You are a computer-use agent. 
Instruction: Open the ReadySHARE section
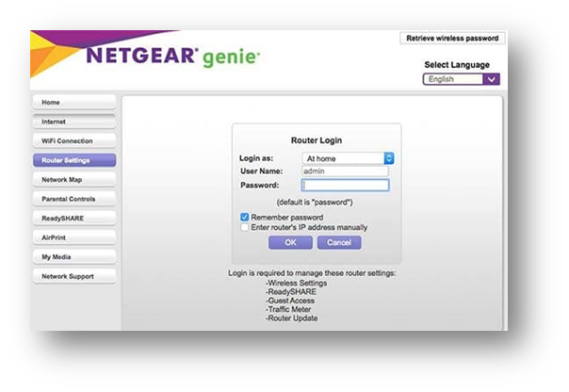(x=74, y=218)
